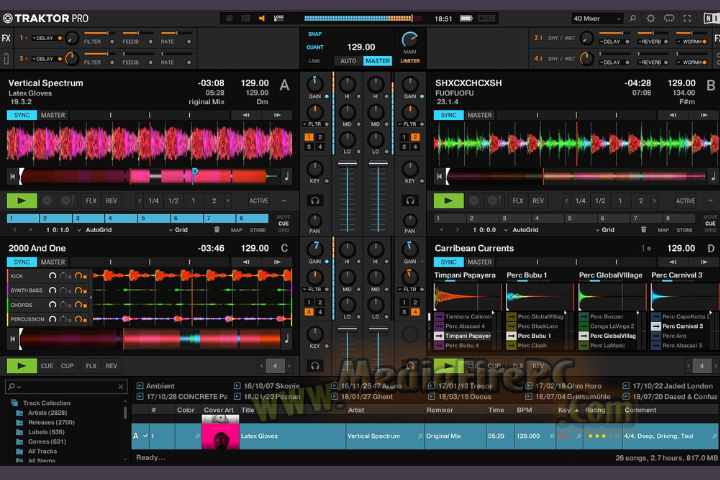Viewport: 720px width, 480px height.
Task: Click Deck A tempo bend forward arrow
Action: 277,115
